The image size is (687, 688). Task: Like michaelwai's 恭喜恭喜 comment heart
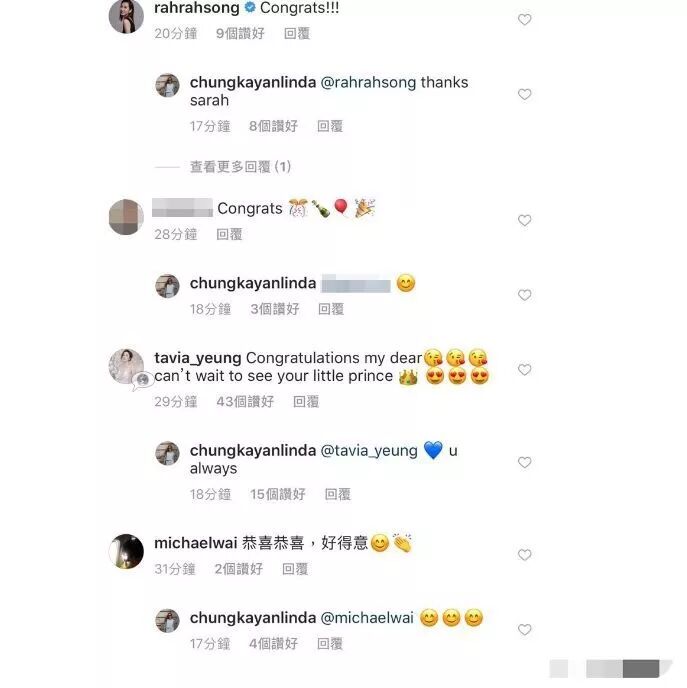click(525, 555)
